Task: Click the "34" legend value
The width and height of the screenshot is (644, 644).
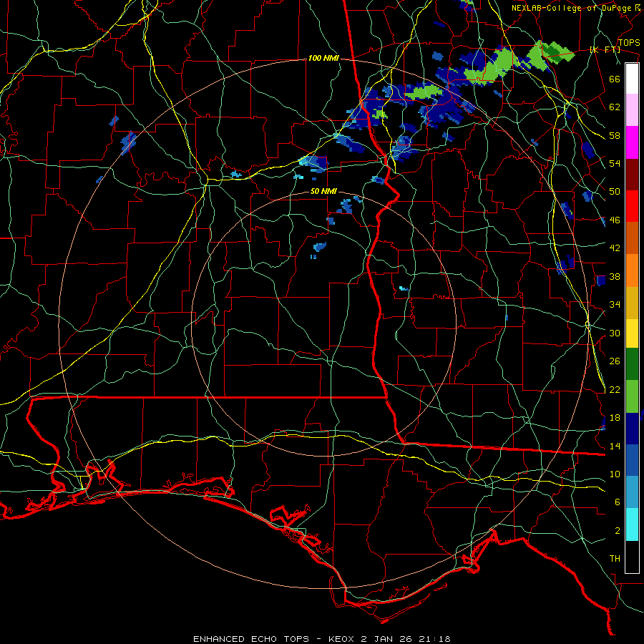Action: (615, 305)
